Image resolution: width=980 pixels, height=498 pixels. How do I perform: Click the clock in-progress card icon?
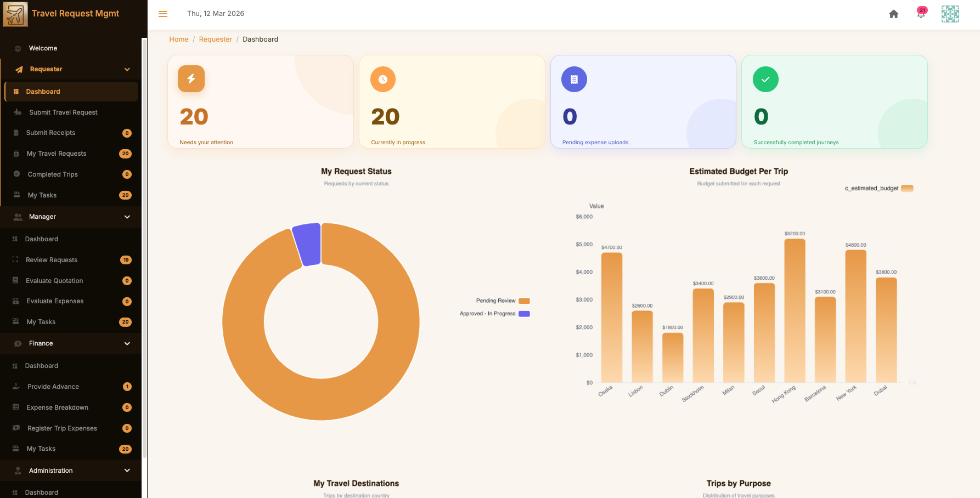383,80
